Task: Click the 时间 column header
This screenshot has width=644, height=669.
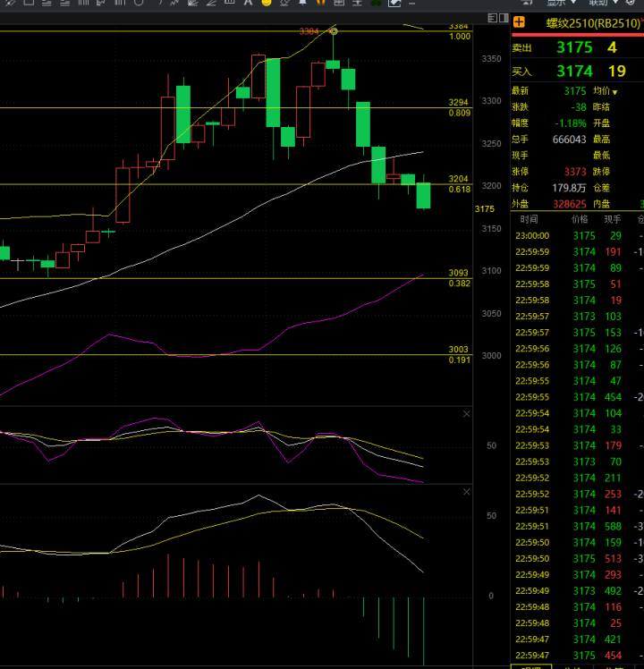Action: tap(528, 218)
